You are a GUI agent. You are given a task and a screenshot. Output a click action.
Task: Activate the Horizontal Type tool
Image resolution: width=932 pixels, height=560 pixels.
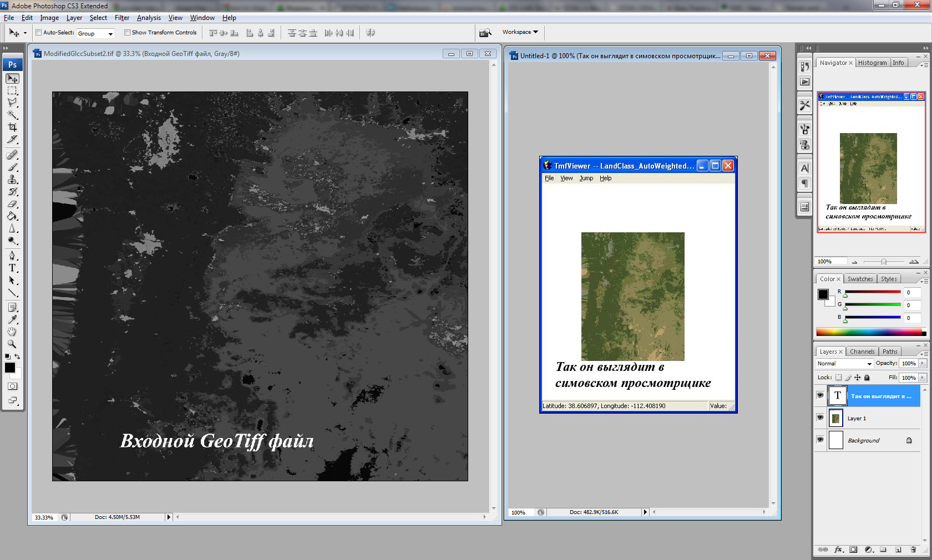[12, 268]
